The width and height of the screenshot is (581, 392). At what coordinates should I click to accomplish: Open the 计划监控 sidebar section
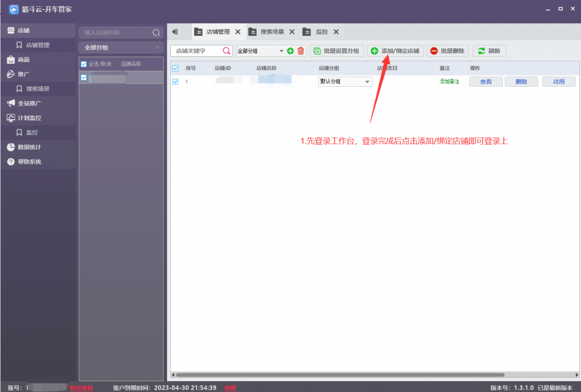click(38, 118)
